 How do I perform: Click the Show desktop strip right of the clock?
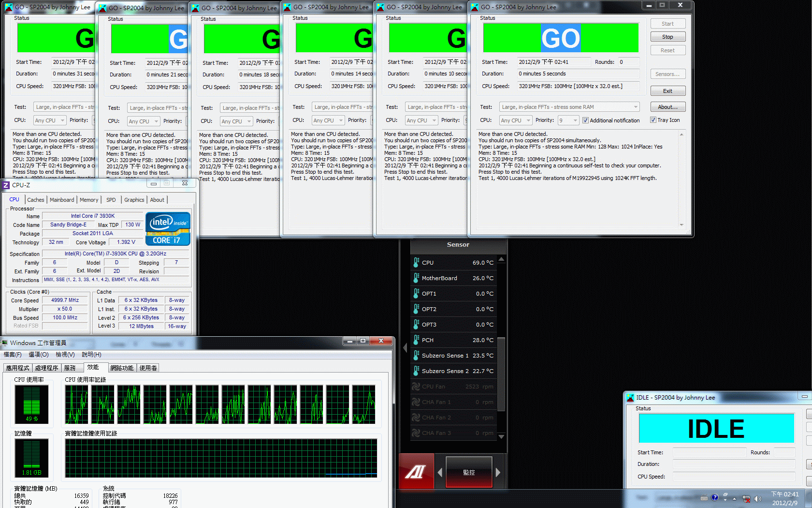[808, 499]
